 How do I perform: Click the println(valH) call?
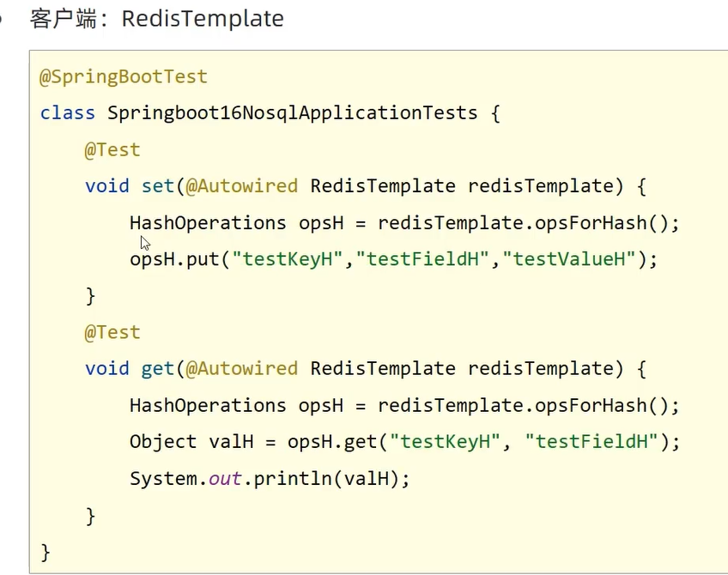click(x=326, y=478)
